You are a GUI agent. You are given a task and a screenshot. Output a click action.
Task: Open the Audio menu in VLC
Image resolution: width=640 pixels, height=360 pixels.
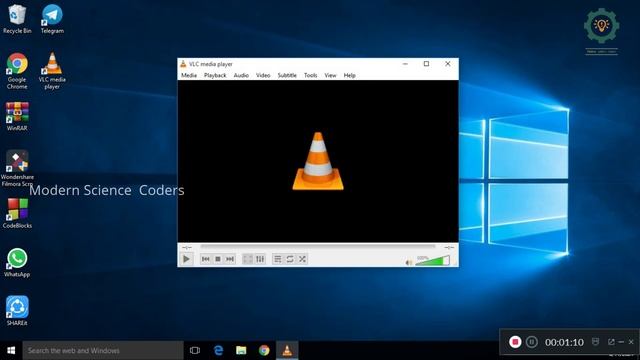[241, 75]
